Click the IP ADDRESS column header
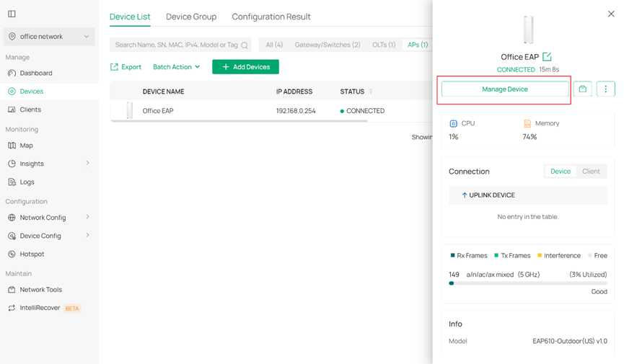The image size is (624, 364). point(294,92)
